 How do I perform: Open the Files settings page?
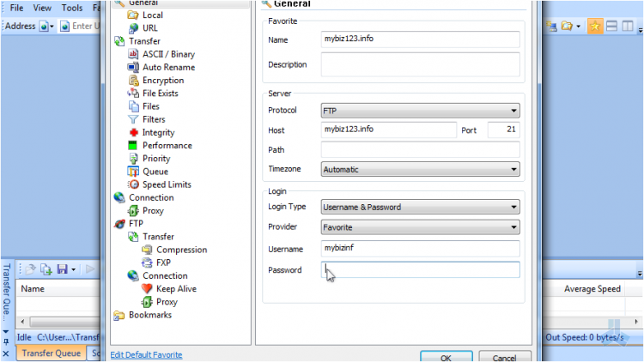151,106
